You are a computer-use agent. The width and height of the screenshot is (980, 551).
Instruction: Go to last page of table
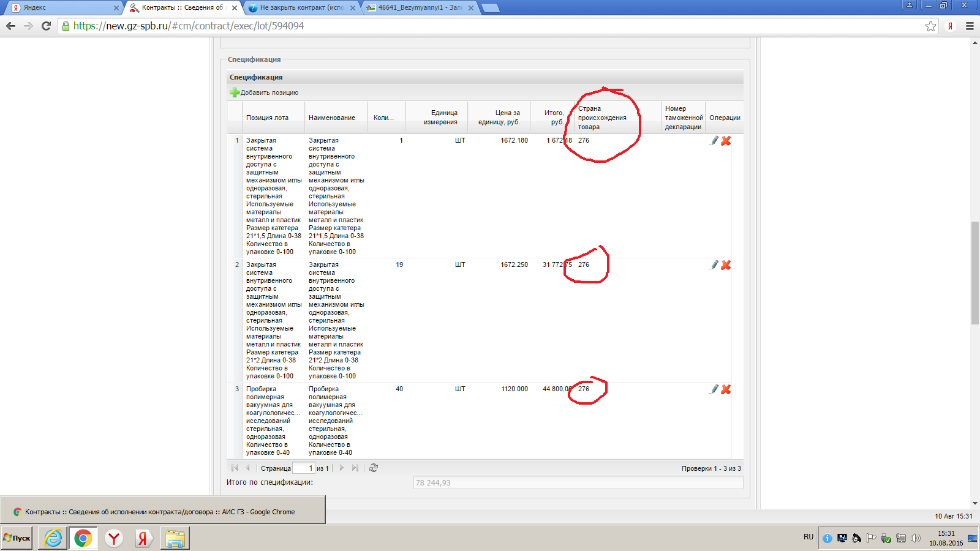click(355, 468)
